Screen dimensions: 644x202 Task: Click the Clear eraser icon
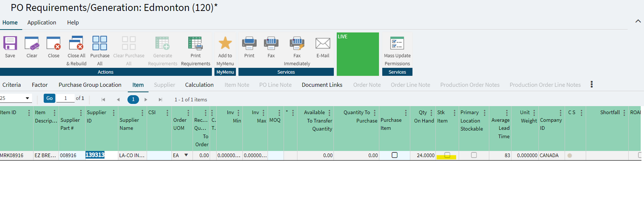32,43
